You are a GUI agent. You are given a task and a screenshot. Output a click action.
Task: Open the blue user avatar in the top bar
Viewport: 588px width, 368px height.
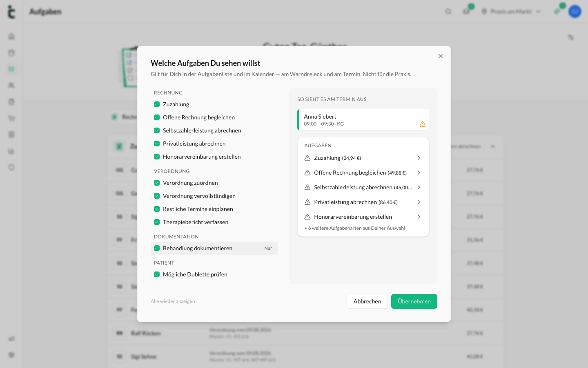(x=575, y=11)
